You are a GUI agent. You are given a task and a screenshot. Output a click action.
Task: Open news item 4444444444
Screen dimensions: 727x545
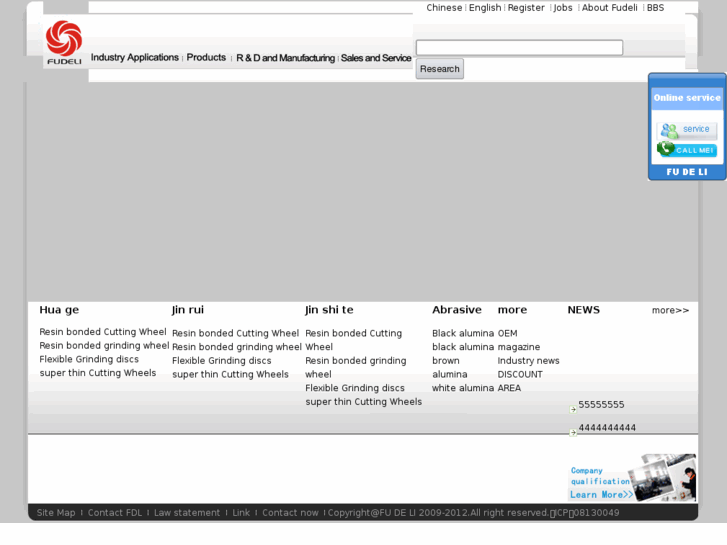pyautogui.click(x=607, y=428)
